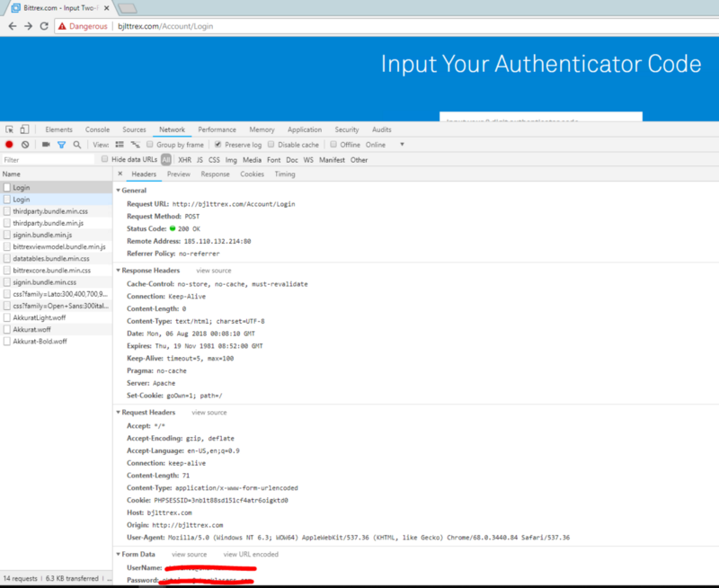Viewport: 719px width, 588px height.
Task: Select Akkurat-Bold.woff request row
Action: click(x=56, y=342)
